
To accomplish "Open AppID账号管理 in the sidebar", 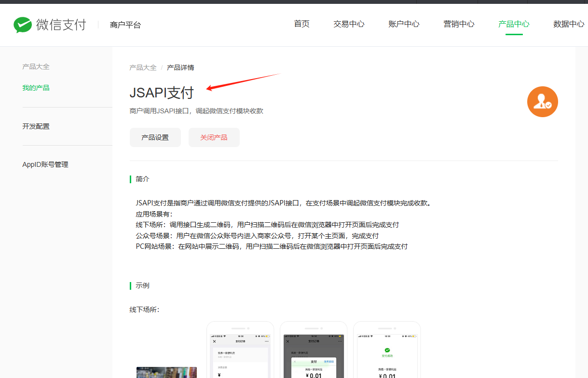I will point(45,164).
